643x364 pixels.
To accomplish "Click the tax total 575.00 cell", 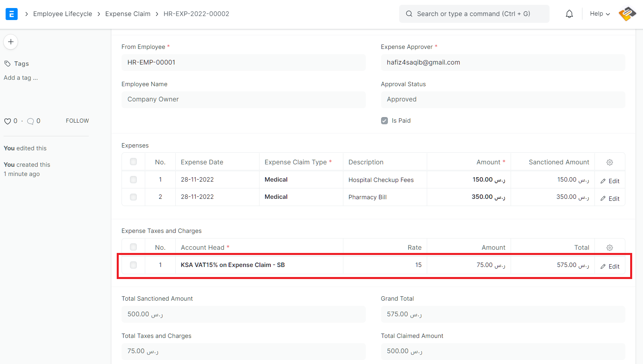I will 553,265.
